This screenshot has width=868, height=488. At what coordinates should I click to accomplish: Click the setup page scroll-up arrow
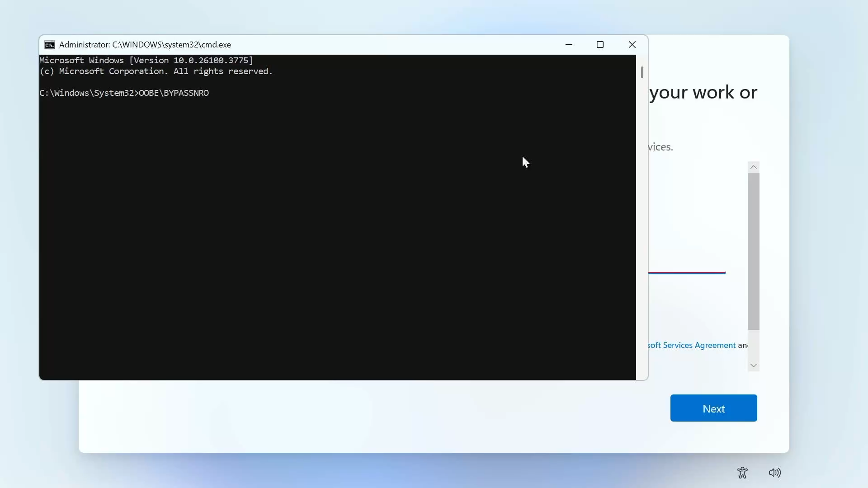pos(753,167)
